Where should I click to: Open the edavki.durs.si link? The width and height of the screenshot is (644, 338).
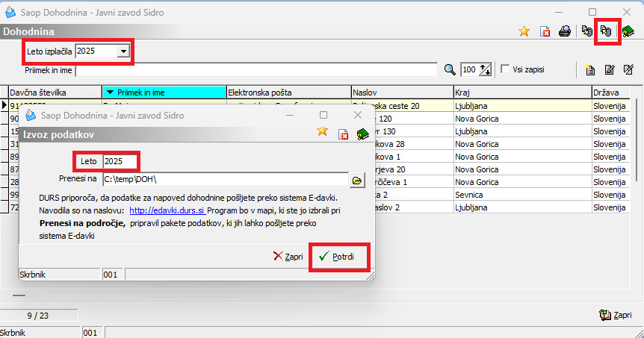(167, 210)
